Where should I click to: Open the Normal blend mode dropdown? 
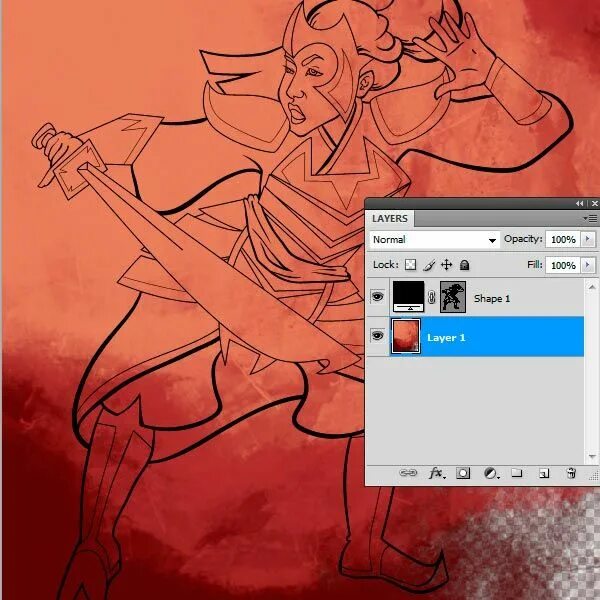(x=434, y=240)
